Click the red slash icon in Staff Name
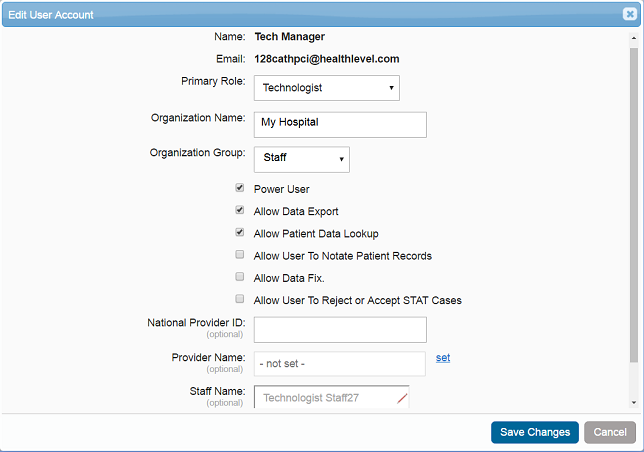 (x=401, y=398)
